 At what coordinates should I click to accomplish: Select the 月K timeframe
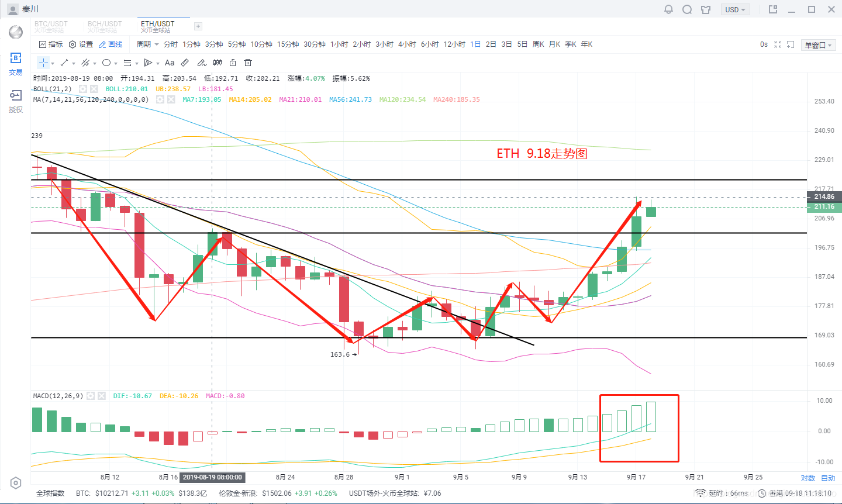tap(554, 44)
